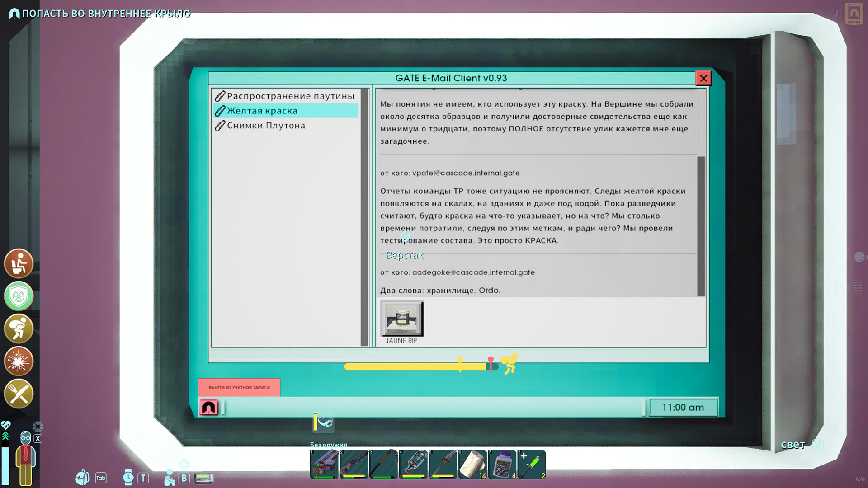This screenshot has height=488, width=868.
Task: Log out with "Выйти из учетной записи"
Action: point(239,387)
